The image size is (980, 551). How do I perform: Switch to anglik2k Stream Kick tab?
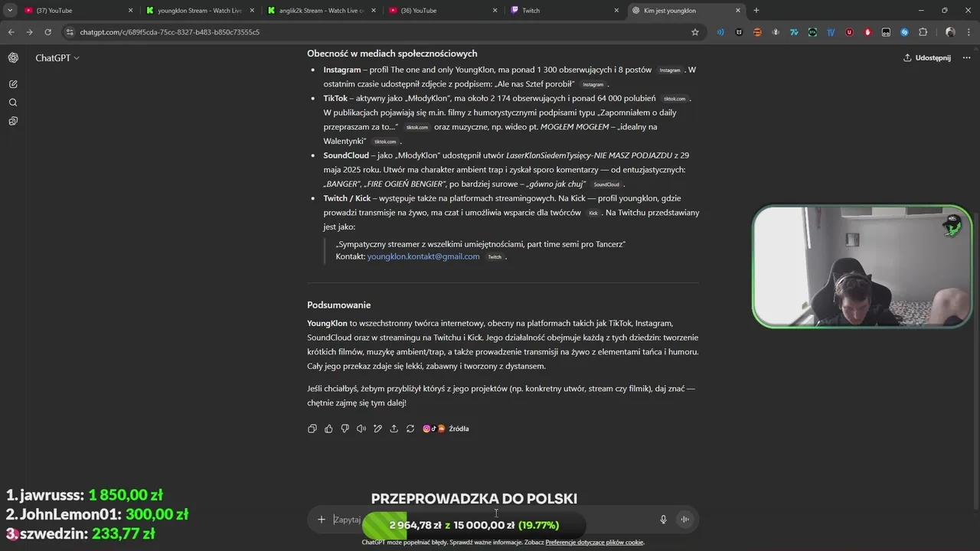[320, 11]
